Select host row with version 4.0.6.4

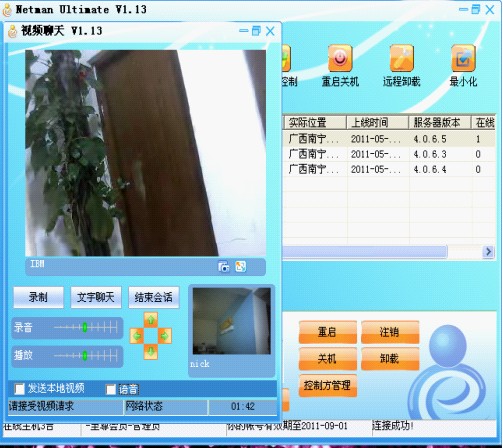(x=389, y=169)
